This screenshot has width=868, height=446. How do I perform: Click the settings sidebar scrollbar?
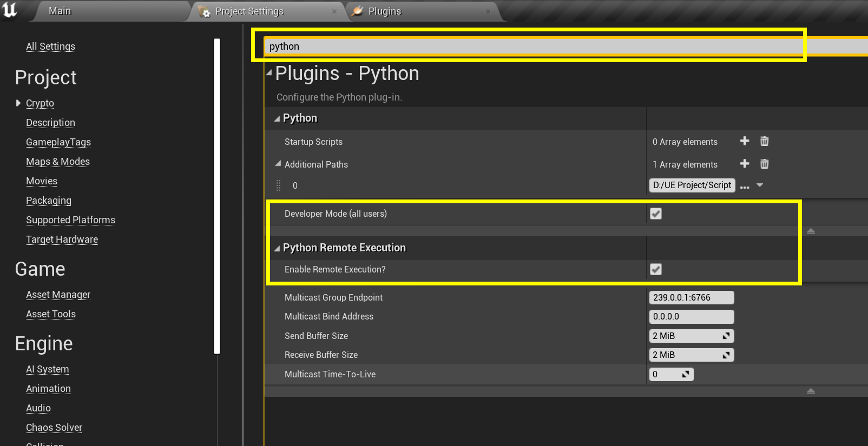(217, 196)
